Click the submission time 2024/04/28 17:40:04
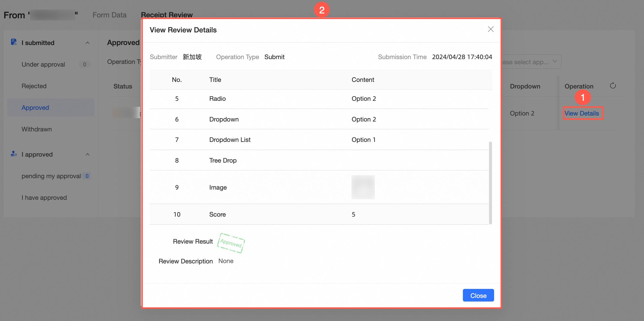The width and height of the screenshot is (644, 321). (462, 57)
